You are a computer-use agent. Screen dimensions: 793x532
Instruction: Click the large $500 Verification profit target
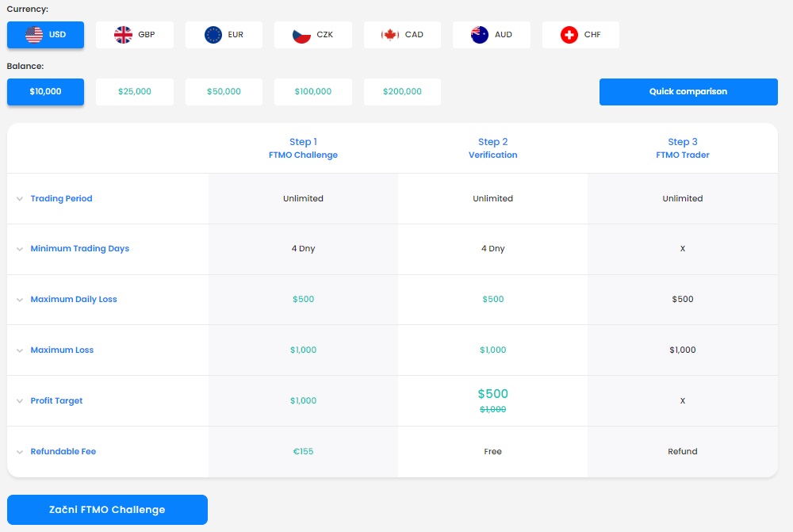[493, 393]
